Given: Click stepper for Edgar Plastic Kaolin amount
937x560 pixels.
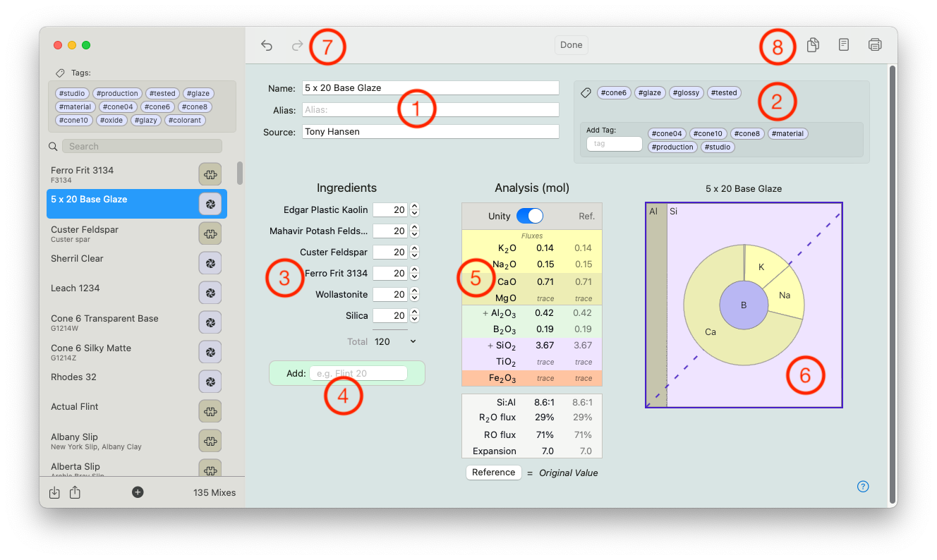Looking at the screenshot, I should pyautogui.click(x=414, y=209).
